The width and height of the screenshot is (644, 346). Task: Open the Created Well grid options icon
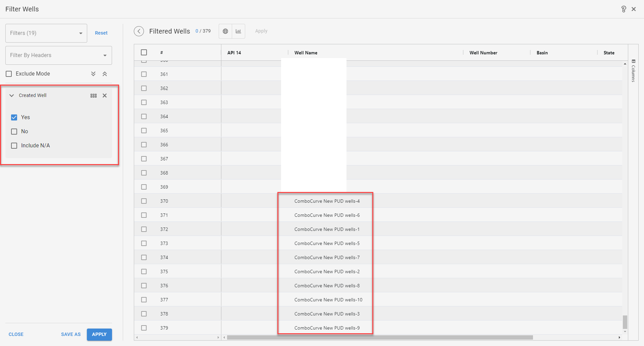pos(94,96)
